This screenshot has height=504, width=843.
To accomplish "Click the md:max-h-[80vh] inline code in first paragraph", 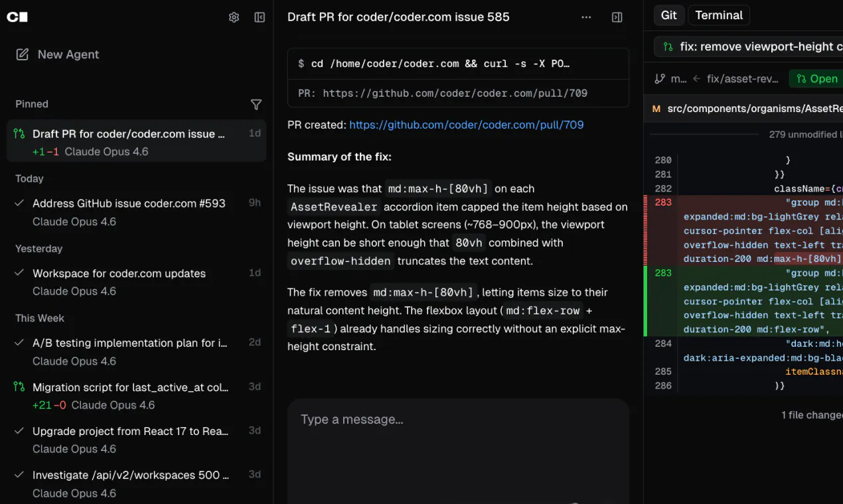I will pyautogui.click(x=437, y=189).
